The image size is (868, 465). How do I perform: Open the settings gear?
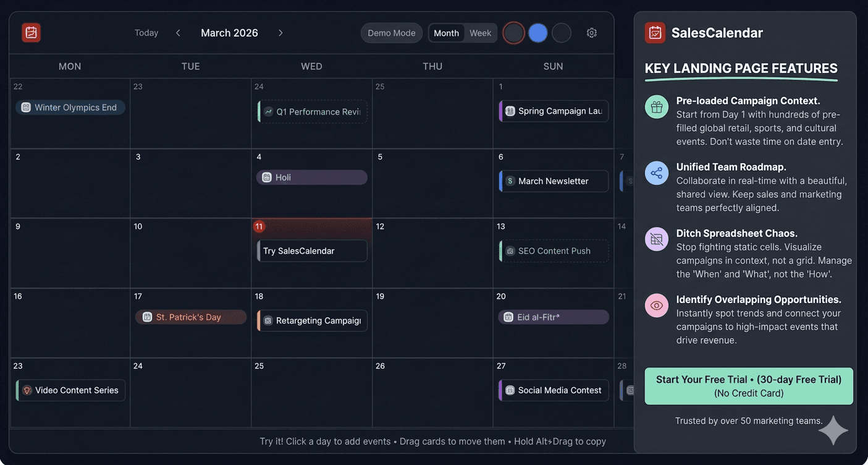coord(592,33)
